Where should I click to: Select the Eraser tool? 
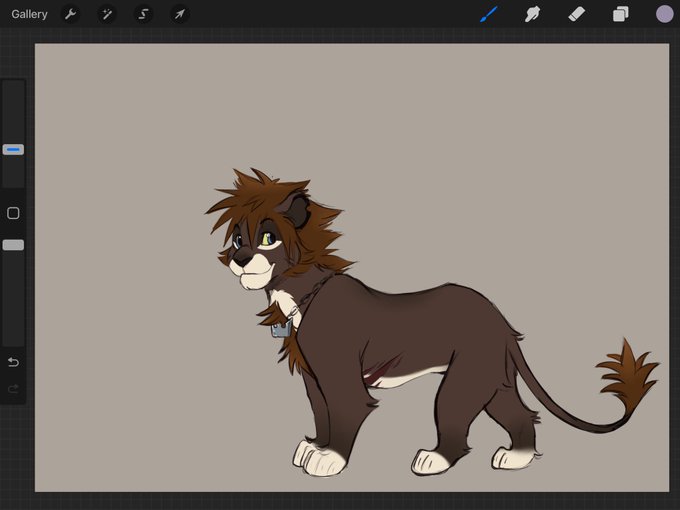pyautogui.click(x=576, y=14)
